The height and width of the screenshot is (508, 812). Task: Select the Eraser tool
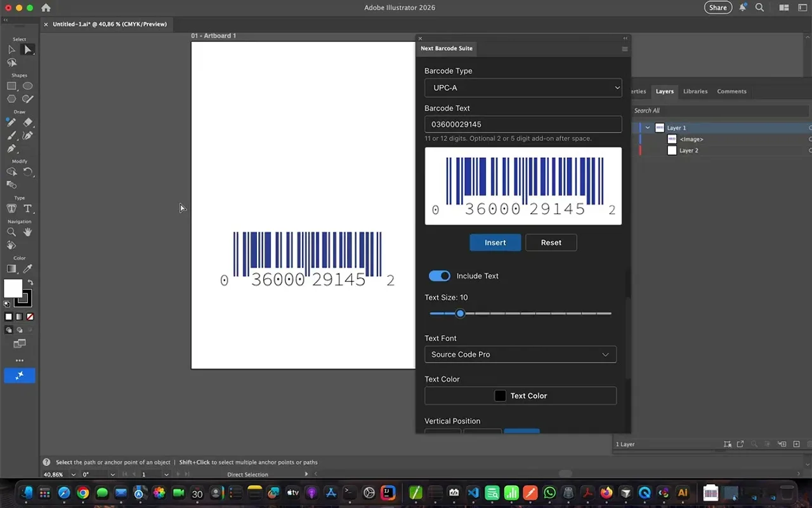pyautogui.click(x=28, y=122)
